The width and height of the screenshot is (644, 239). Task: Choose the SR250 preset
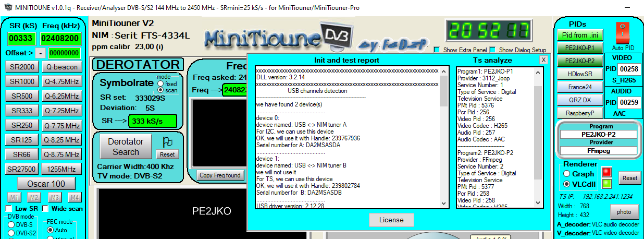tap(23, 125)
